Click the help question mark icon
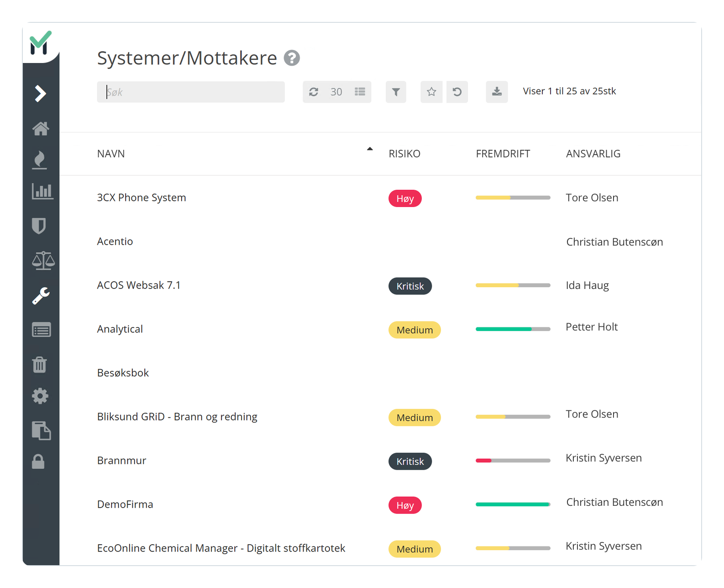The height and width of the screenshot is (588, 724). point(292,58)
